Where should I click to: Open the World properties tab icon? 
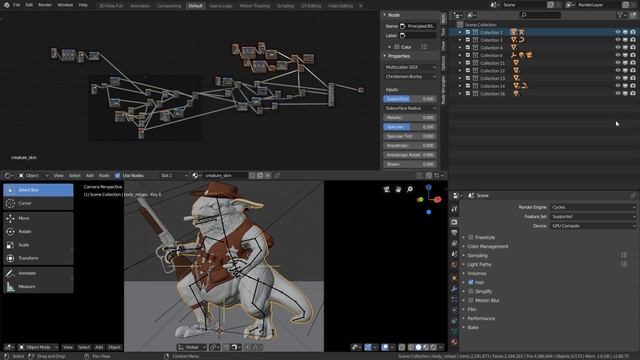pyautogui.click(x=454, y=265)
